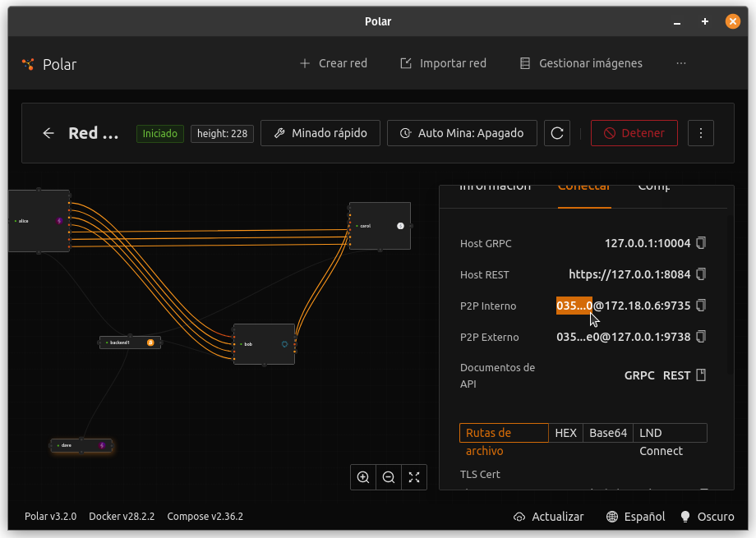Open Gestionar imágenes in top menu

(581, 63)
